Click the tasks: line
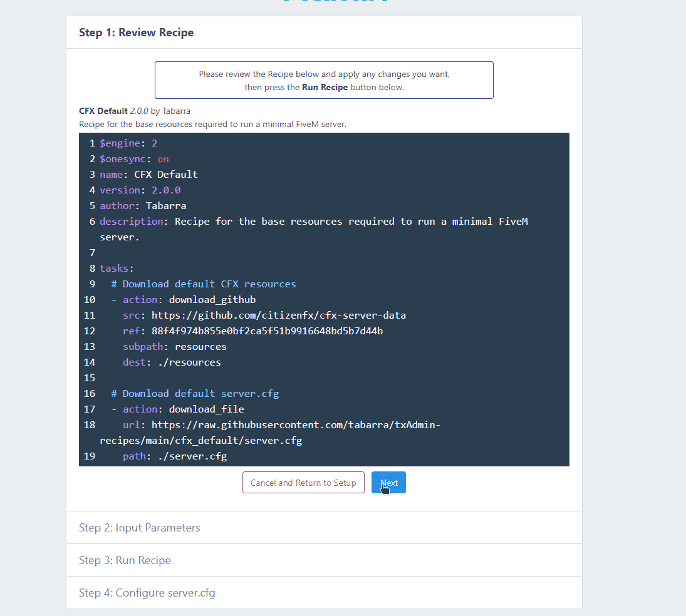This screenshot has height=616, width=686. pyautogui.click(x=117, y=269)
